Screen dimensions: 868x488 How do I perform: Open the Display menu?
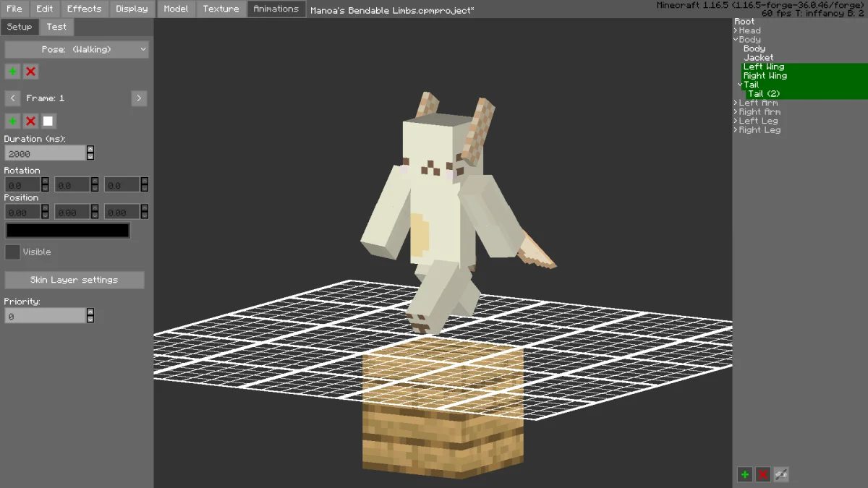coord(132,9)
